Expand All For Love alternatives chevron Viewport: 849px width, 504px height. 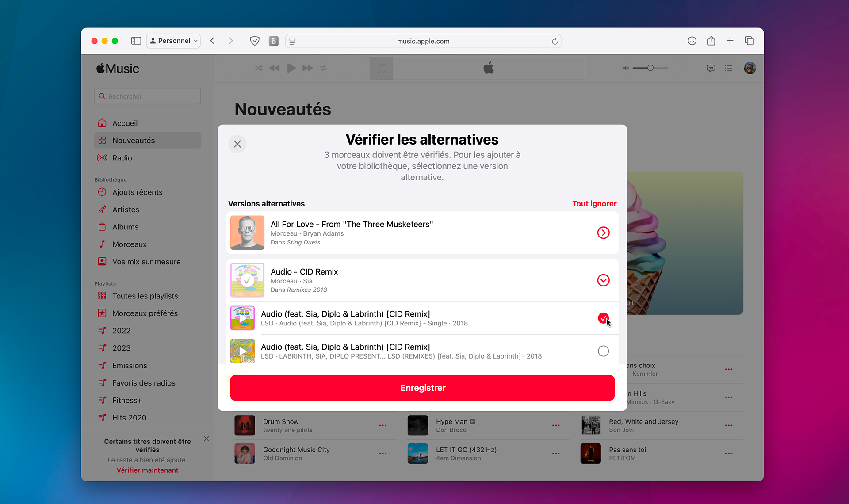click(x=603, y=233)
